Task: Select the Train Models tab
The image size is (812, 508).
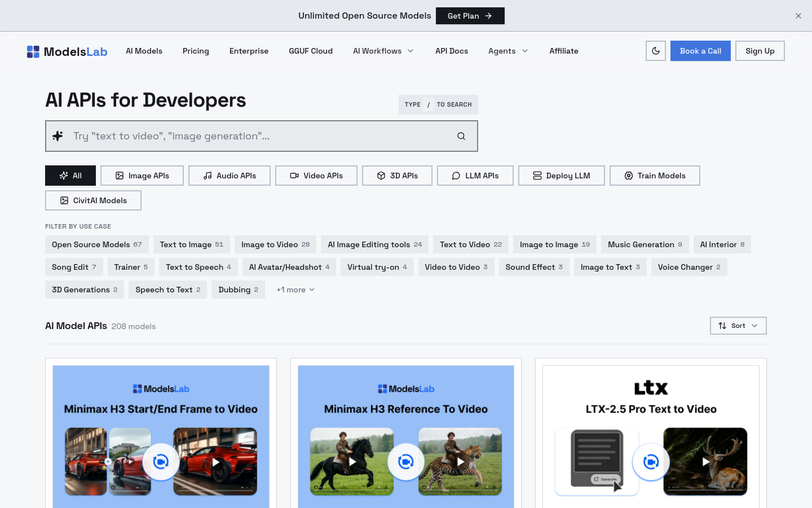Action: coord(655,176)
